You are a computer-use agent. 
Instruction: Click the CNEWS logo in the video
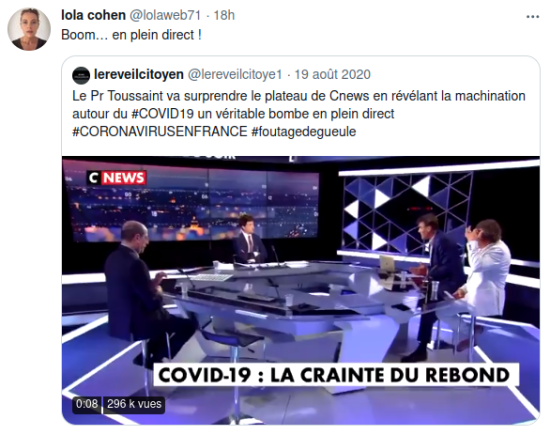point(116,178)
